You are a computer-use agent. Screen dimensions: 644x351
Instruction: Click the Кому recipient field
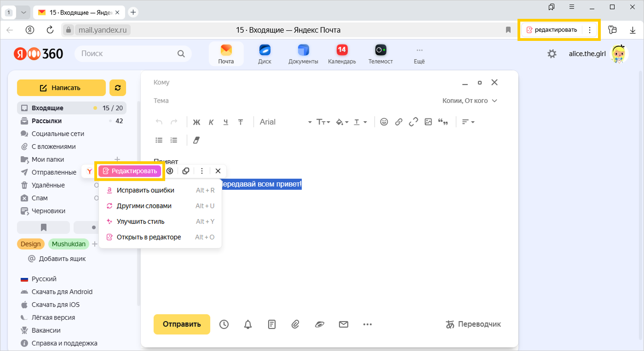pos(299,83)
